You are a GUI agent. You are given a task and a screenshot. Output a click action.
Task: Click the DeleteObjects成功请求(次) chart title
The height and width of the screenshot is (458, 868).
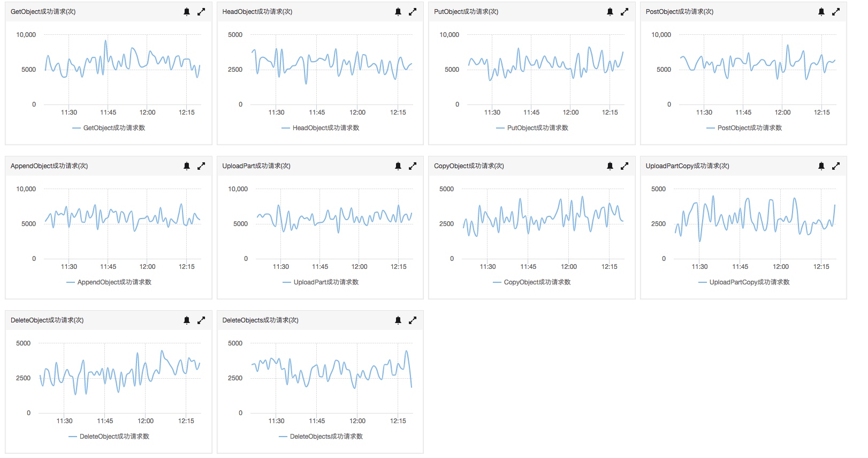261,320
